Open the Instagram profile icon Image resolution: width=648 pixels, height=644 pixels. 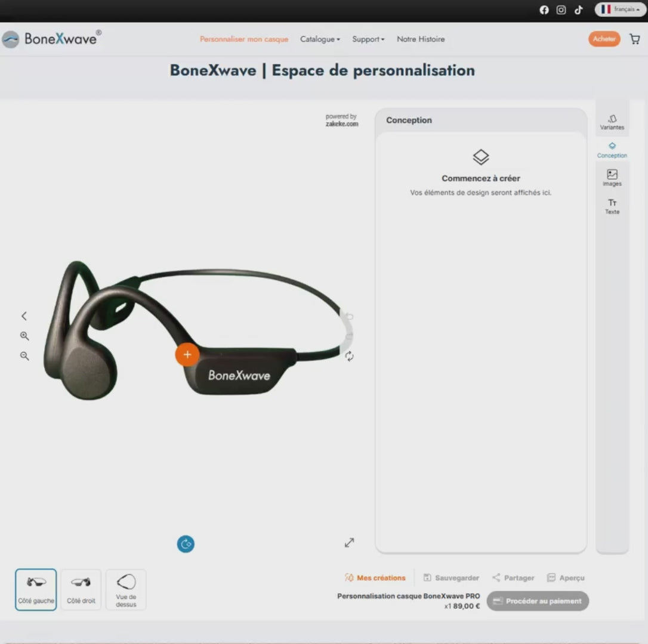click(561, 10)
